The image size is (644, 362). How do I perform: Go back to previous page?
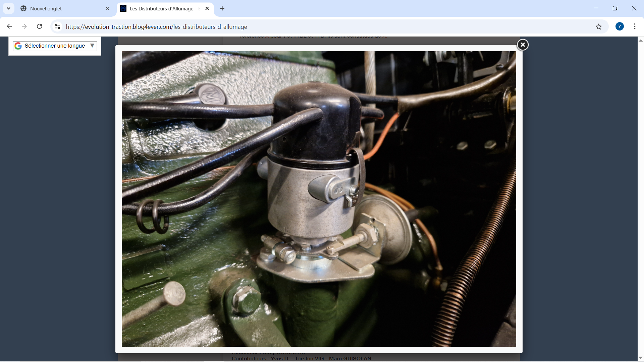9,26
